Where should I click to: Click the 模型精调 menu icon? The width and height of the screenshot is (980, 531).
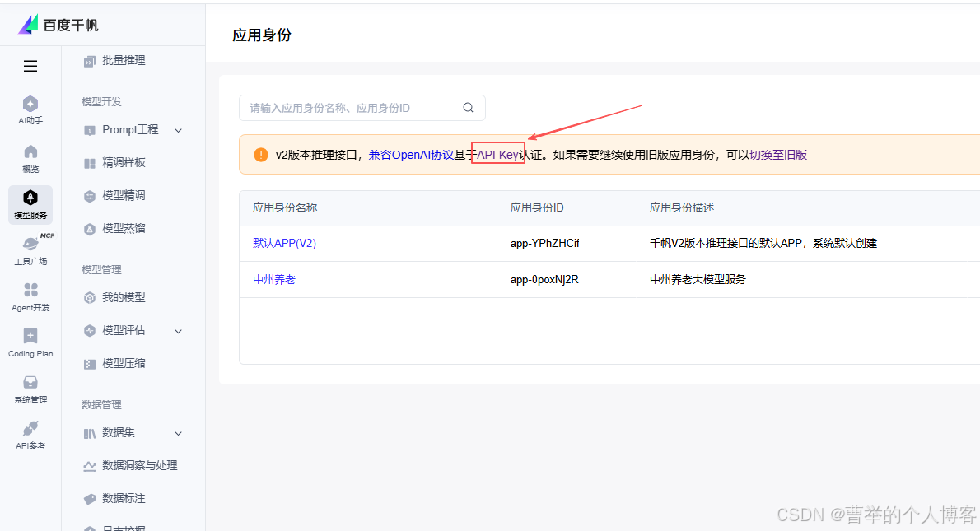coord(90,196)
